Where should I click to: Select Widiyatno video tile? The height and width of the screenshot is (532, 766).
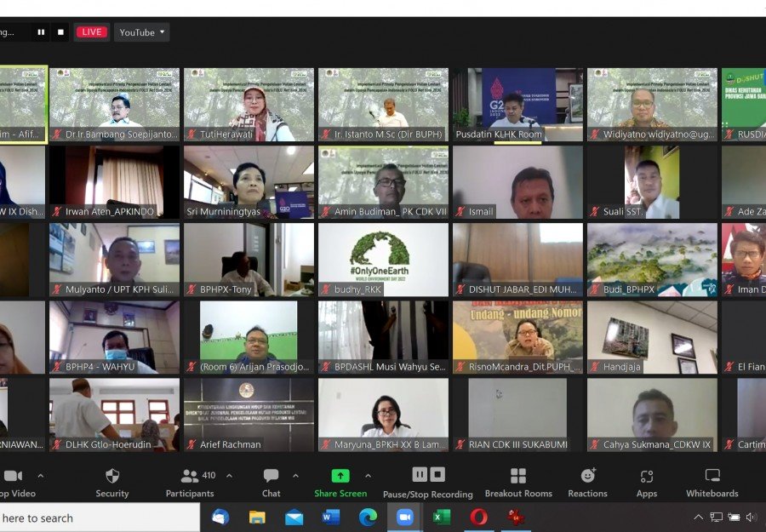click(652, 105)
